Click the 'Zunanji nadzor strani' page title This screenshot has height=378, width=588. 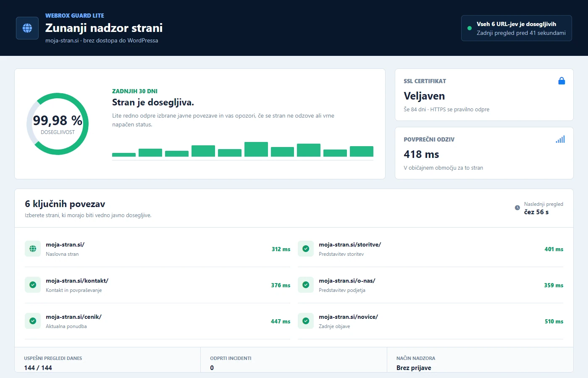coord(104,28)
